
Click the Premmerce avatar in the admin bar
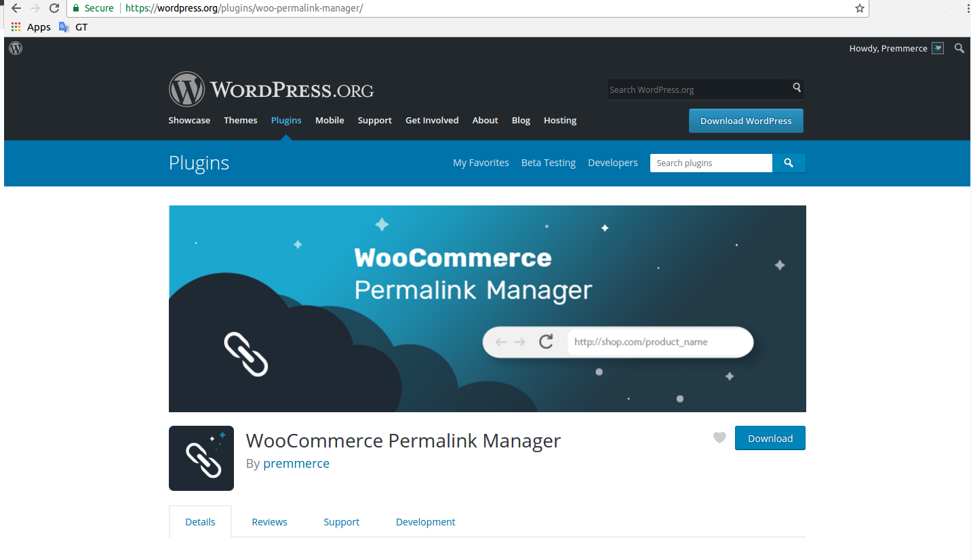pos(938,48)
